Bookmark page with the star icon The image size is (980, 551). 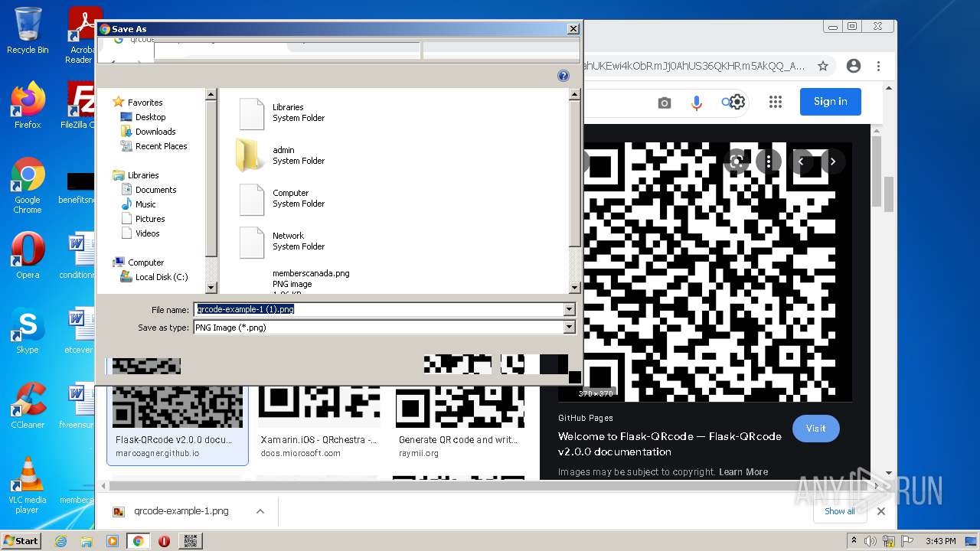823,66
